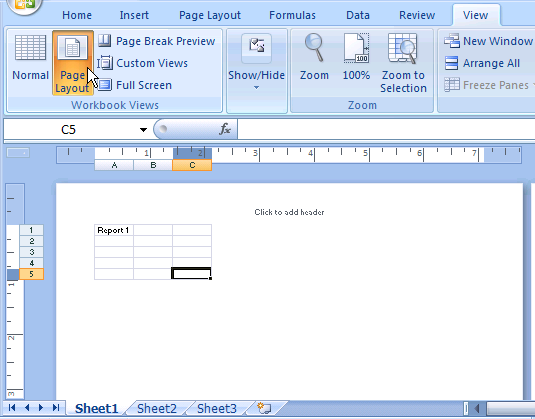Select row 2 header
535x419 pixels.
click(x=31, y=241)
